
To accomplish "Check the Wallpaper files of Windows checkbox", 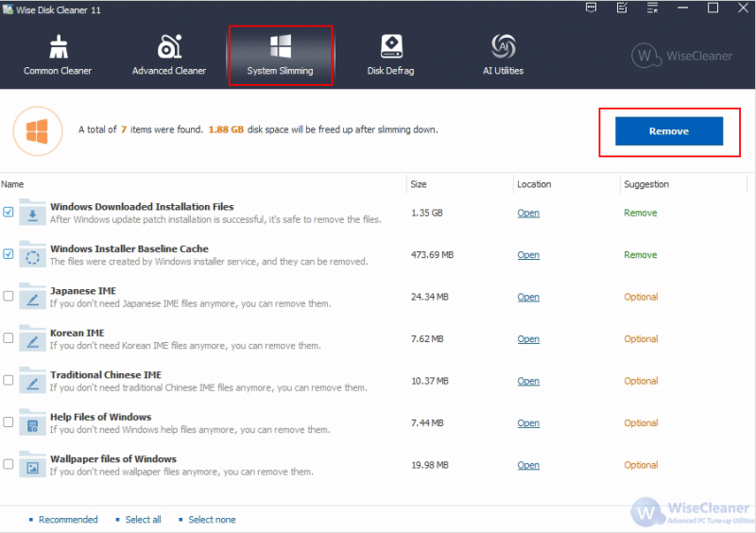I will point(9,464).
